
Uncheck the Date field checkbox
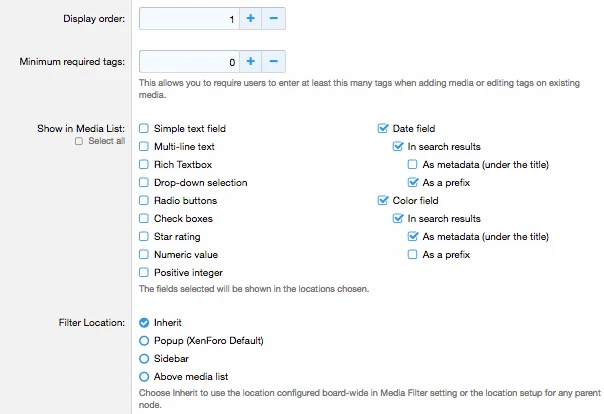[383, 129]
